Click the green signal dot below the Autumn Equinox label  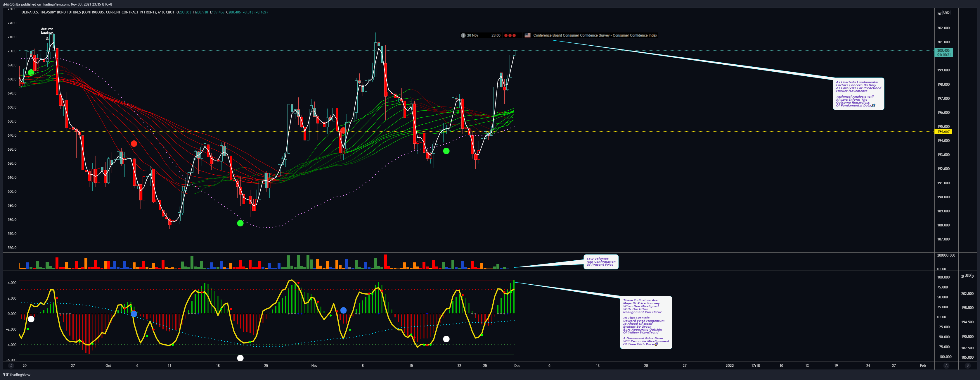click(x=31, y=72)
